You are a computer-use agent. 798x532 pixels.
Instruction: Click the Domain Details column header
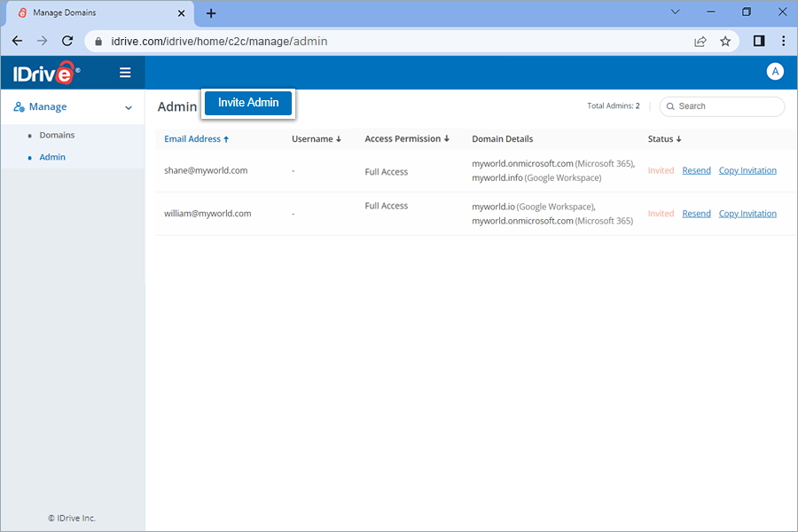(503, 139)
